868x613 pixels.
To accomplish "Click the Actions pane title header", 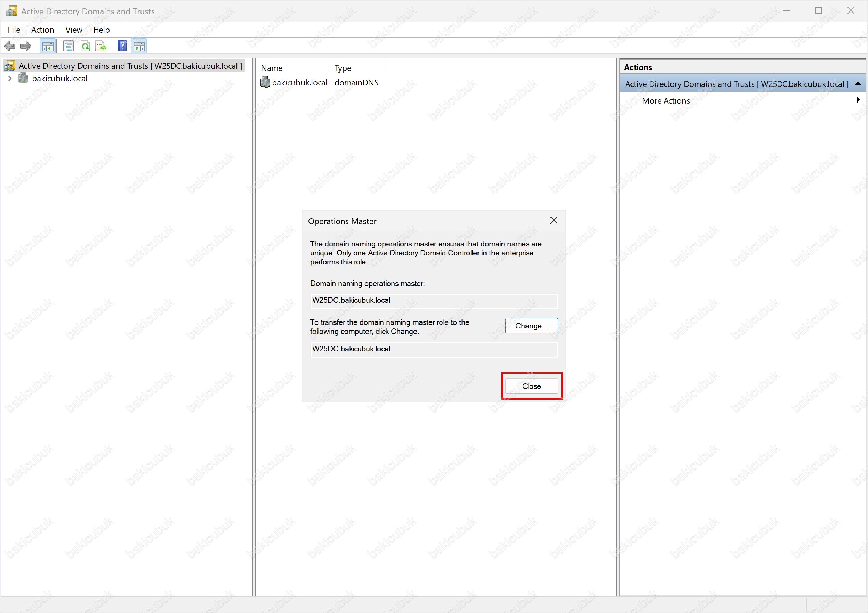I will tap(743, 67).
